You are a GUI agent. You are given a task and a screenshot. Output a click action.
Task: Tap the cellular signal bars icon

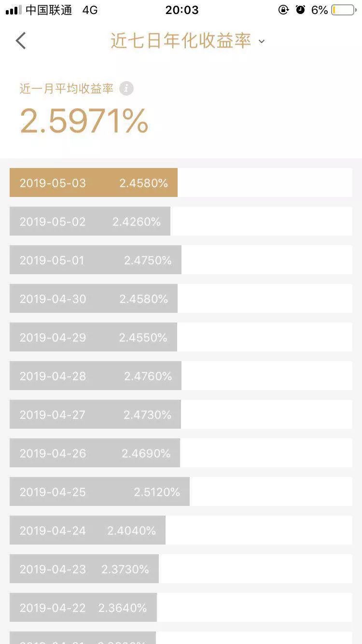[14, 10]
